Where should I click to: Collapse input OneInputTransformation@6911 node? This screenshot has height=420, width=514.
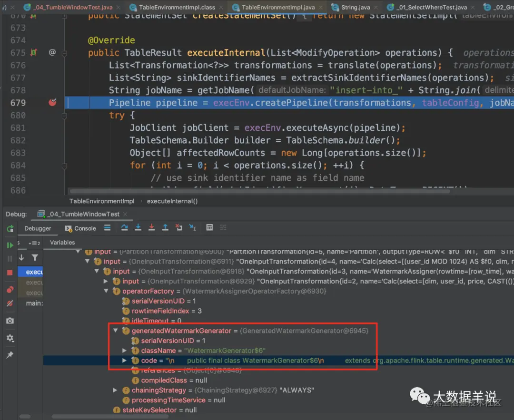[87, 261]
